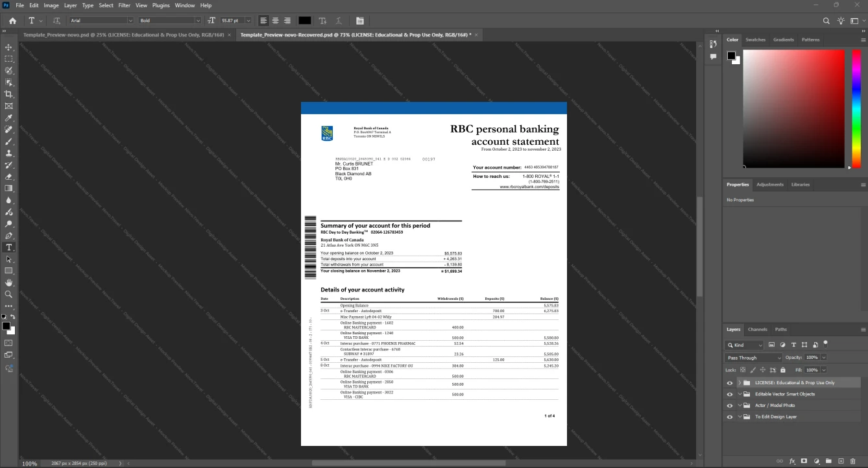868x468 pixels.
Task: Center align text in options bar
Action: 275,21
